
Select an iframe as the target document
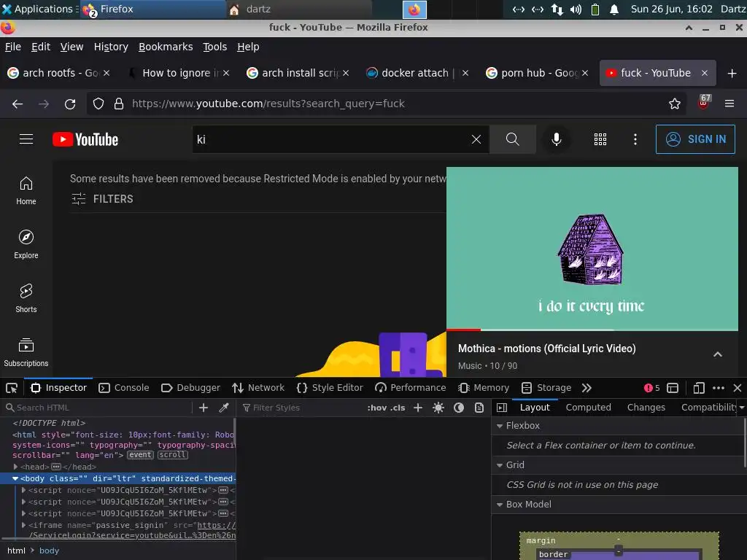[673, 388]
